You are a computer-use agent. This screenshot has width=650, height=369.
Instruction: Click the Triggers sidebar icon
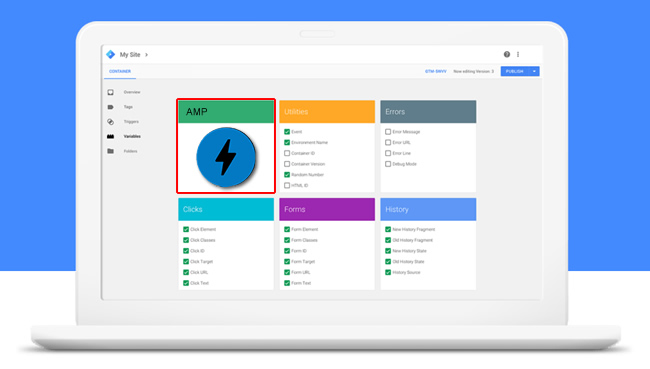pyautogui.click(x=110, y=121)
